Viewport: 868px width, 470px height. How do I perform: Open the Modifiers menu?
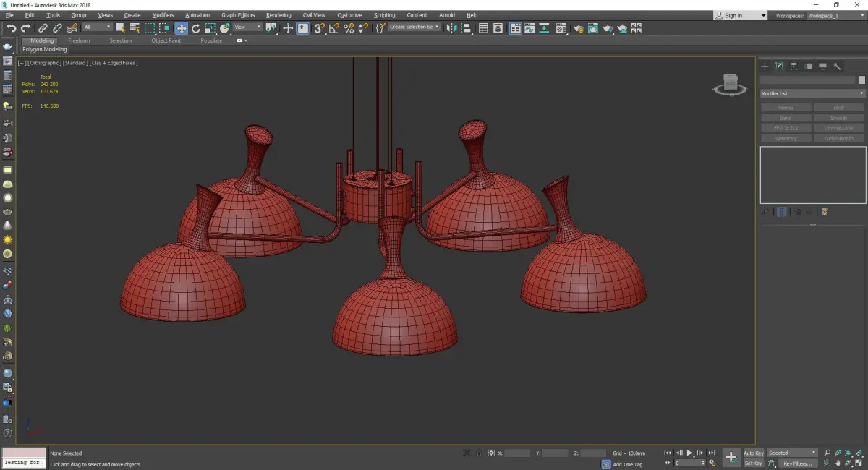coord(163,15)
